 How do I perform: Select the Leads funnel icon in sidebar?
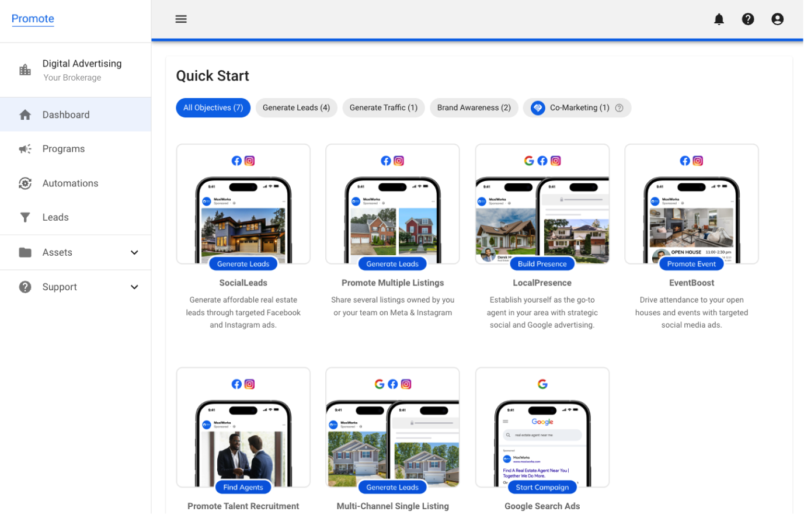point(25,217)
